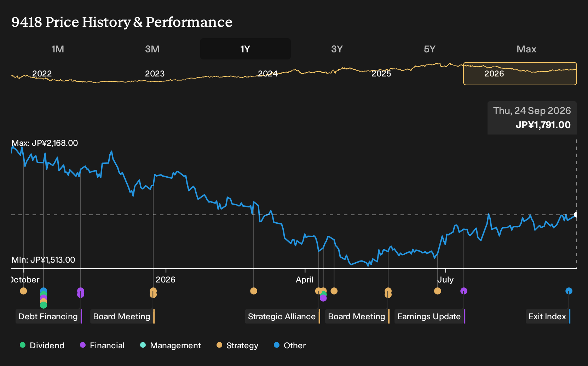Click the white current-price point at chart end

576,215
